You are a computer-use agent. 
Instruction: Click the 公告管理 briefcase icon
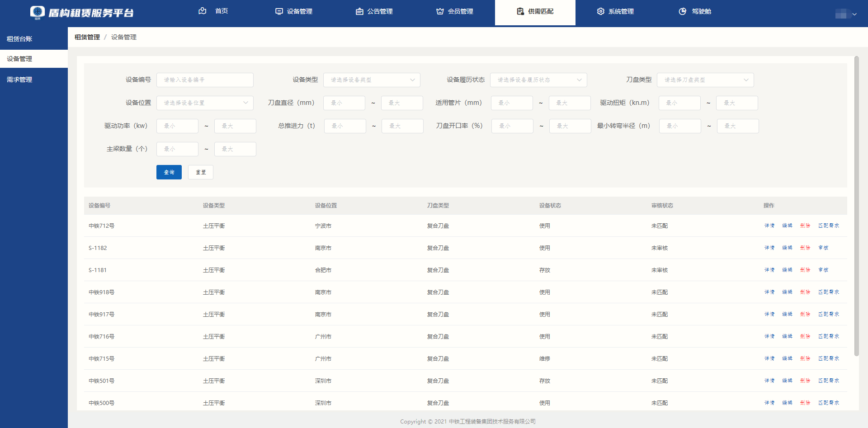pos(359,11)
